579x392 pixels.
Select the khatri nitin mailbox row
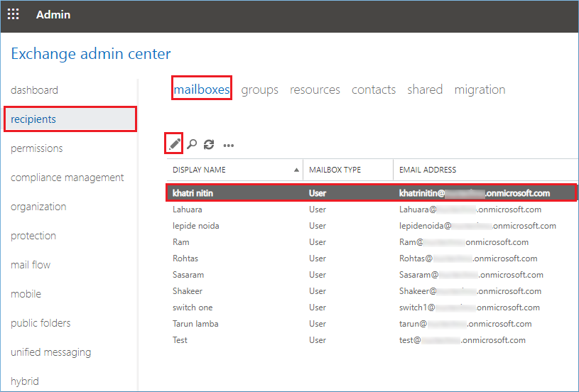pos(372,192)
